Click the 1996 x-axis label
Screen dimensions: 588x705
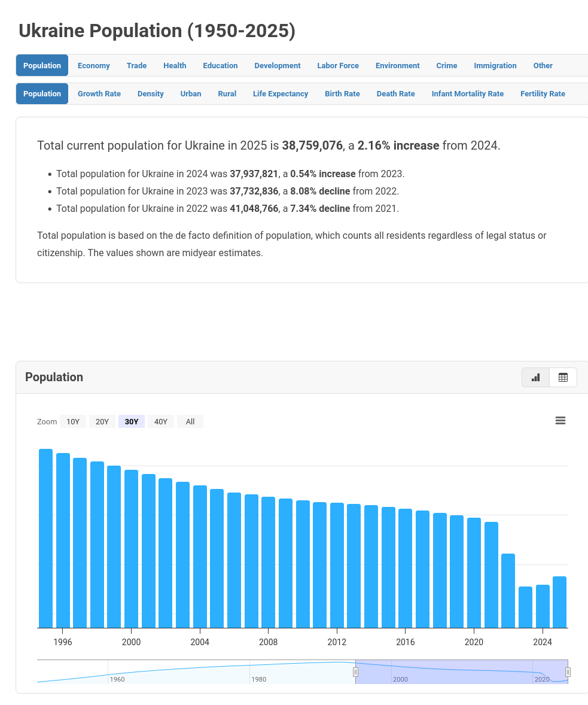point(62,642)
